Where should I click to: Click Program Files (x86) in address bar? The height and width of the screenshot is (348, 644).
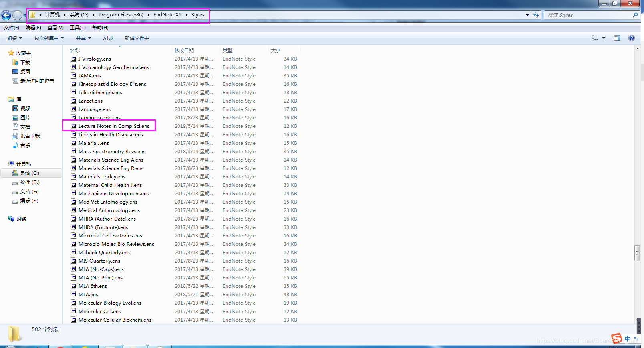pyautogui.click(x=121, y=15)
